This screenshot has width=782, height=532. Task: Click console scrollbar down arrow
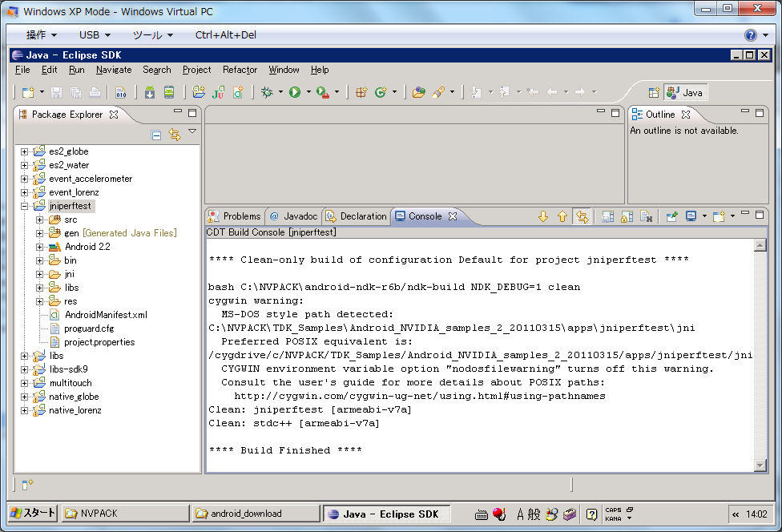click(x=760, y=465)
